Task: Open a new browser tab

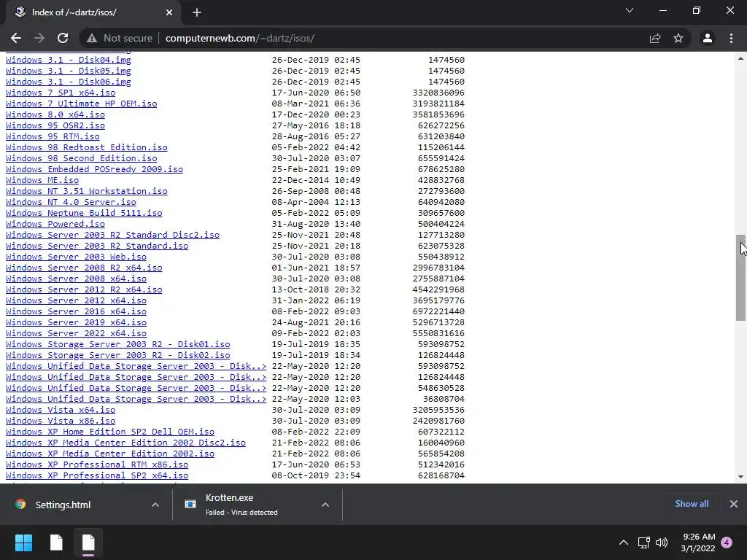Action: tap(197, 12)
